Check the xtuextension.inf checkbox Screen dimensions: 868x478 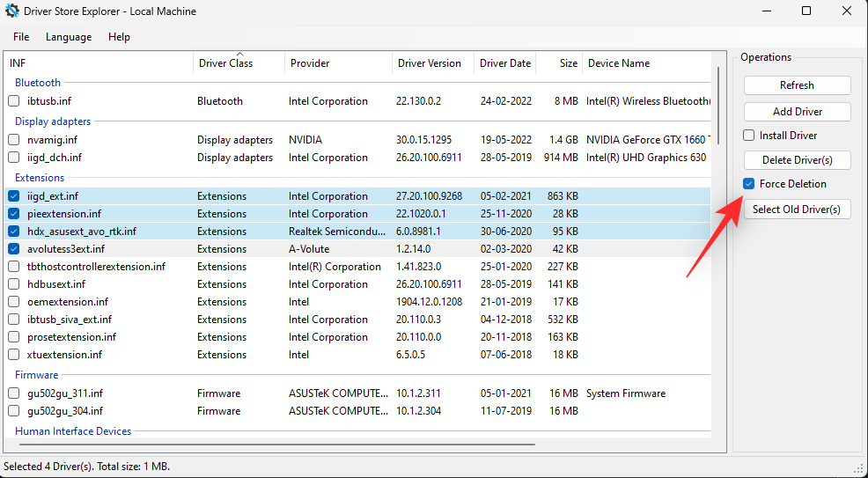pyautogui.click(x=14, y=355)
